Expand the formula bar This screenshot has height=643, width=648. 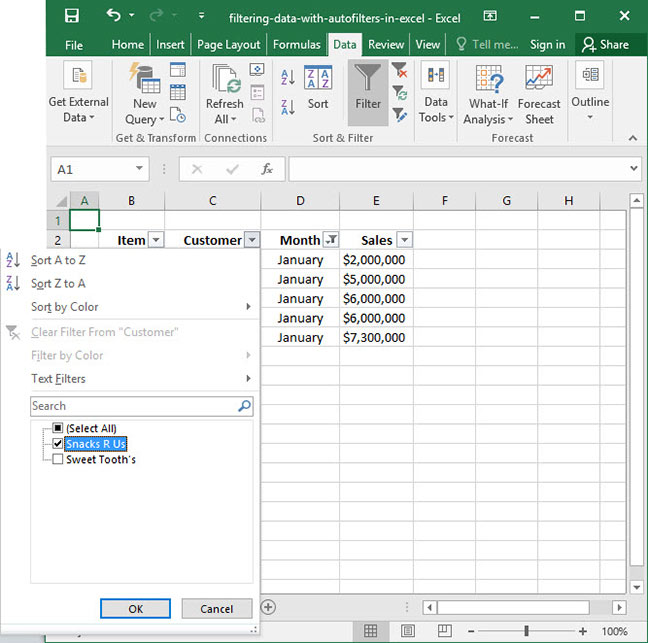(634, 168)
